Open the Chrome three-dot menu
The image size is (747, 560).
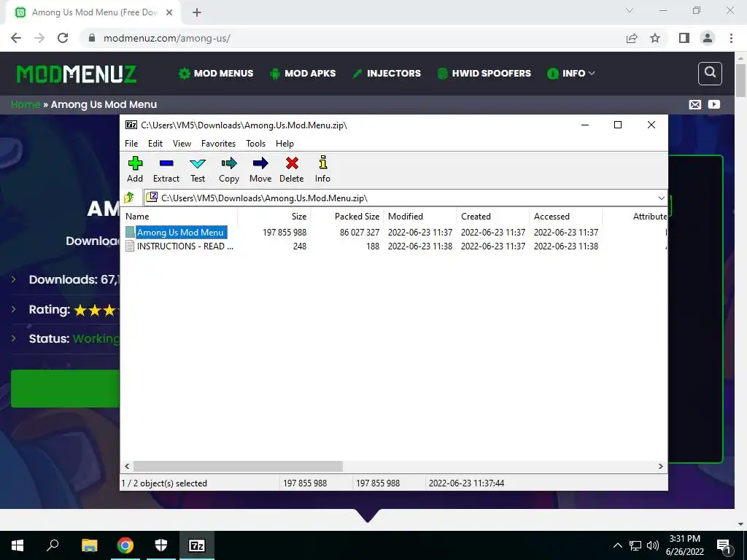pyautogui.click(x=731, y=38)
